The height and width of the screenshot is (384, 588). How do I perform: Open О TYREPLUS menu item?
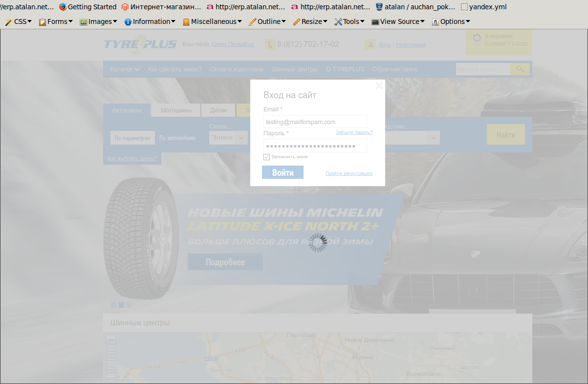345,69
